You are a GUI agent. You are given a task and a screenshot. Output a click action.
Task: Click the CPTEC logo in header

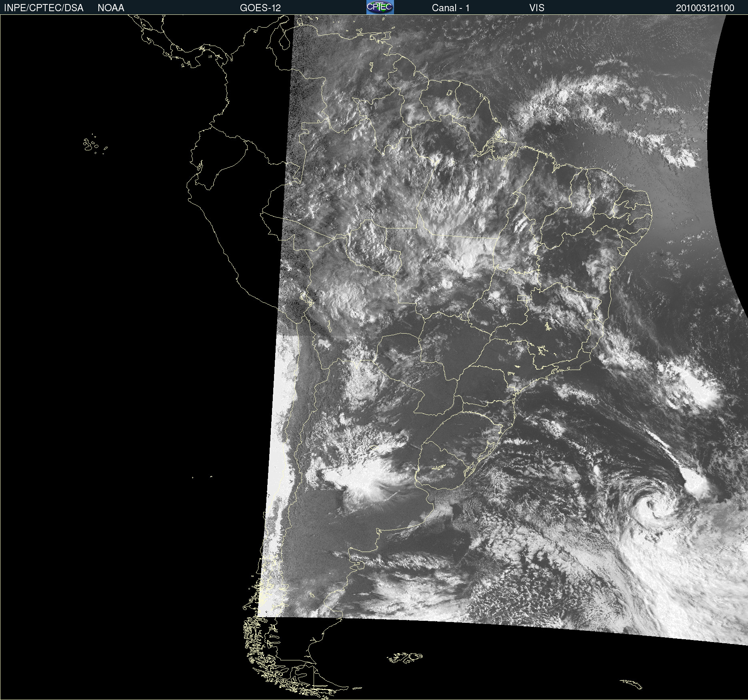[380, 7]
